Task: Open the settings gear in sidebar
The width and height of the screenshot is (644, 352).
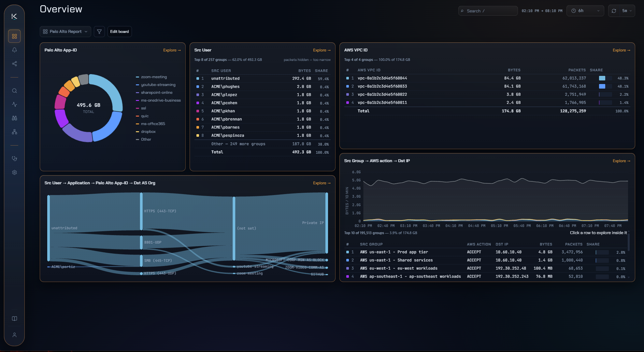Action: tap(14, 172)
